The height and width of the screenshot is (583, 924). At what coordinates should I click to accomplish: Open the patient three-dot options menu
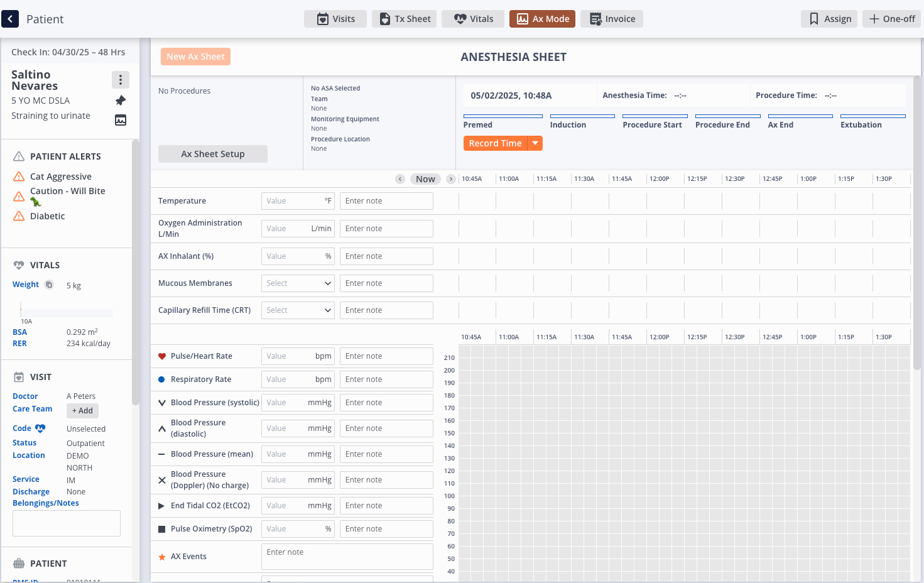121,80
